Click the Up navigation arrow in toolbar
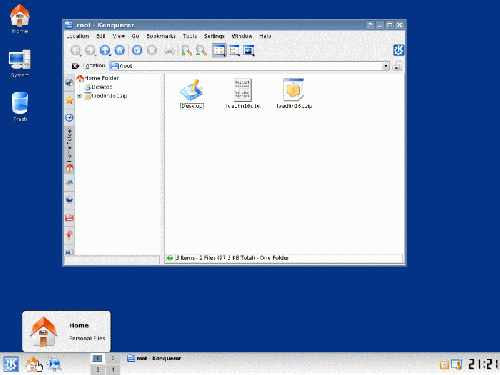Viewport: 500px width, 375px height. (105, 51)
